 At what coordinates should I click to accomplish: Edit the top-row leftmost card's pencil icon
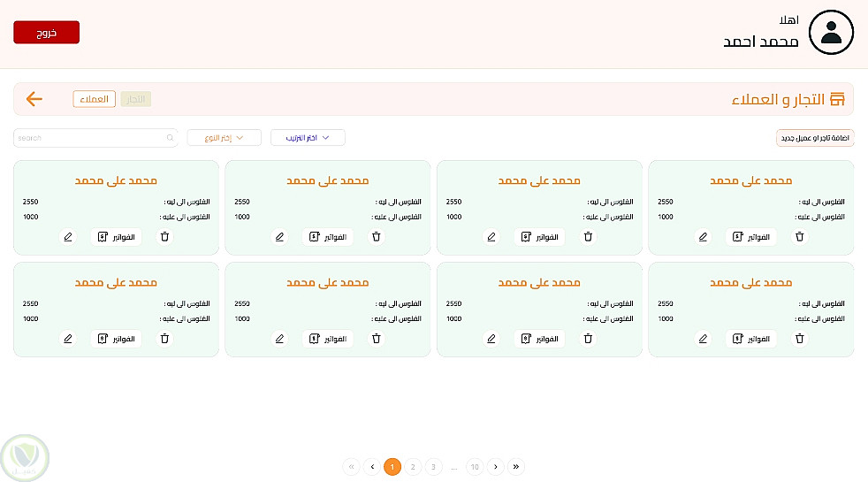coord(68,237)
